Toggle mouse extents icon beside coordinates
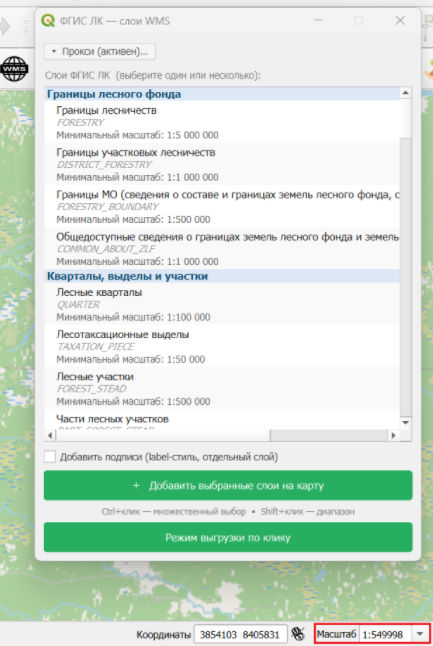433x646 pixels. click(298, 634)
